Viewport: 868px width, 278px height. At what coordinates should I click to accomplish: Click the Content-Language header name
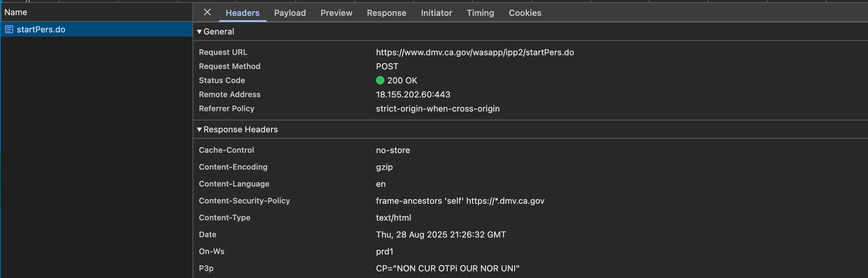pyautogui.click(x=234, y=184)
